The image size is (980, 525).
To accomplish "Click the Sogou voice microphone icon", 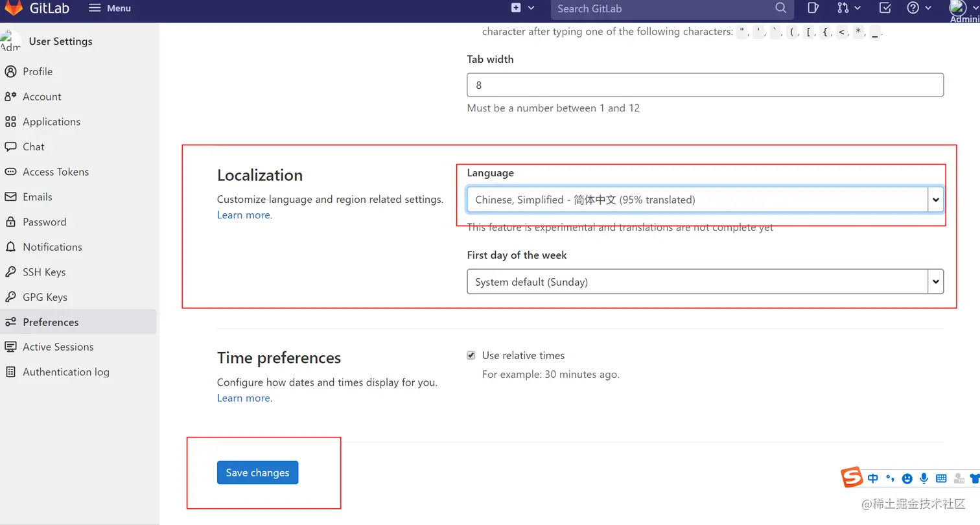I will point(924,478).
